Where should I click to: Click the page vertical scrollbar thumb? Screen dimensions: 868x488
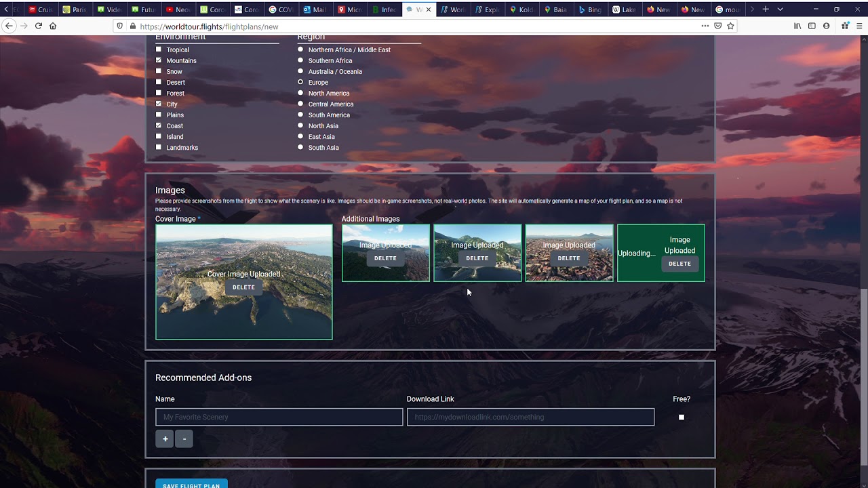864,378
